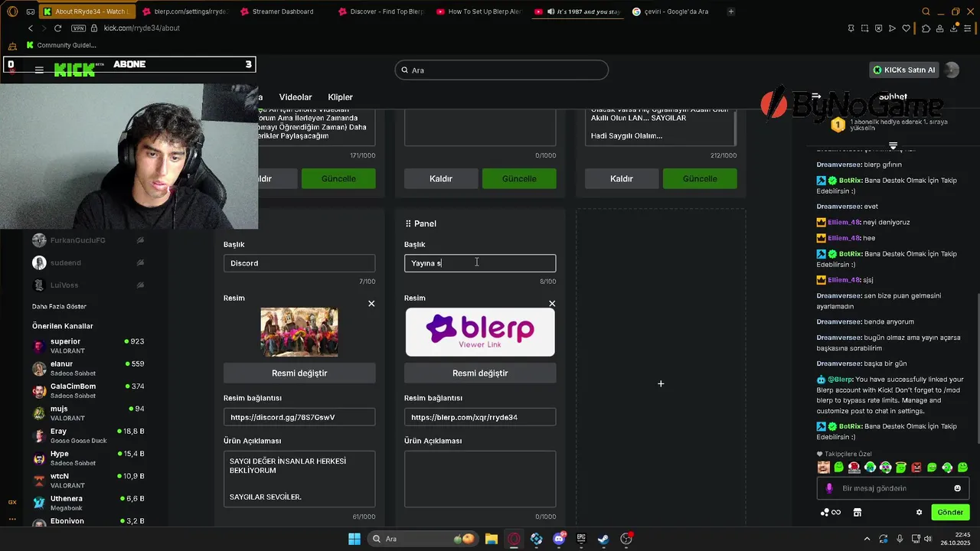Click Güncelle for middle top panel
This screenshot has width=980, height=551.
(x=519, y=178)
